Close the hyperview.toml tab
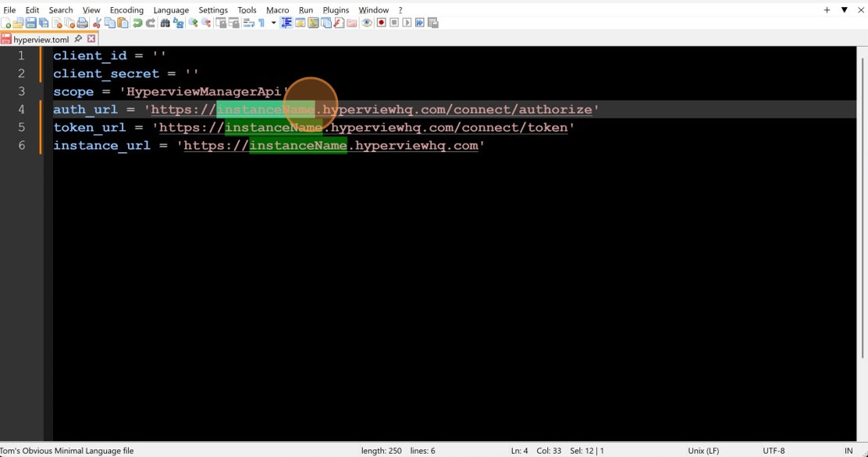Screen dimensions: 868x457 (x=91, y=38)
